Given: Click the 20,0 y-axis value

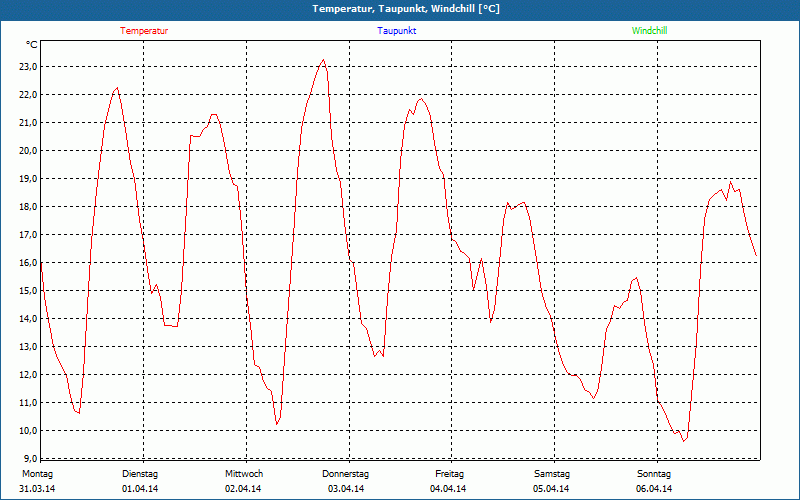Looking at the screenshot, I should click(x=29, y=151).
